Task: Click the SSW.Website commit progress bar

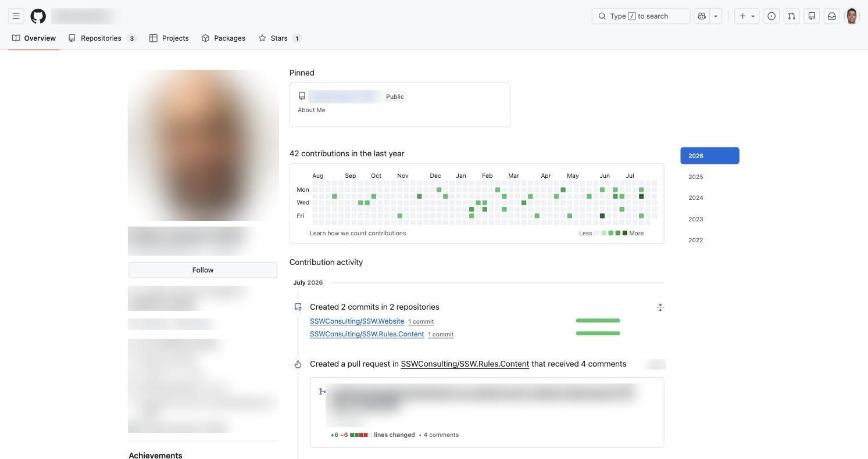Action: click(x=598, y=321)
